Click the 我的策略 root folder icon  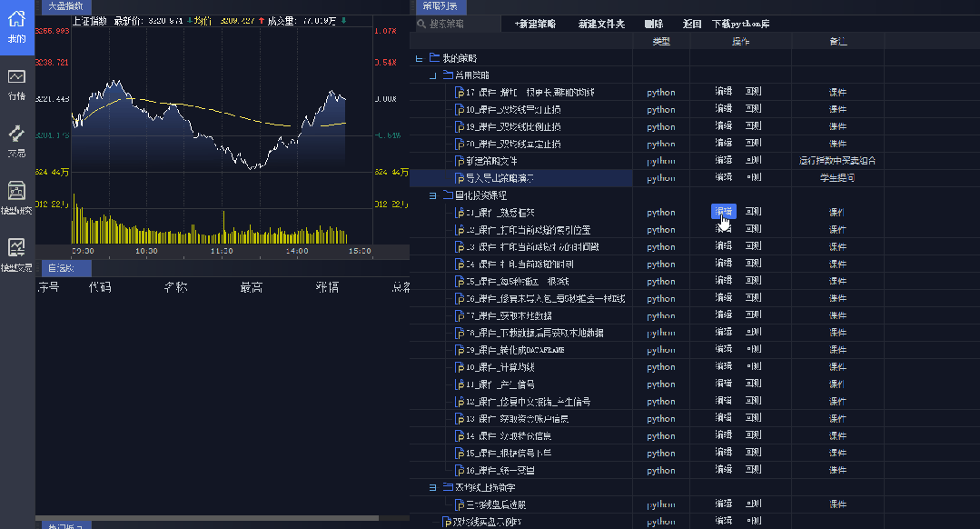(x=434, y=57)
